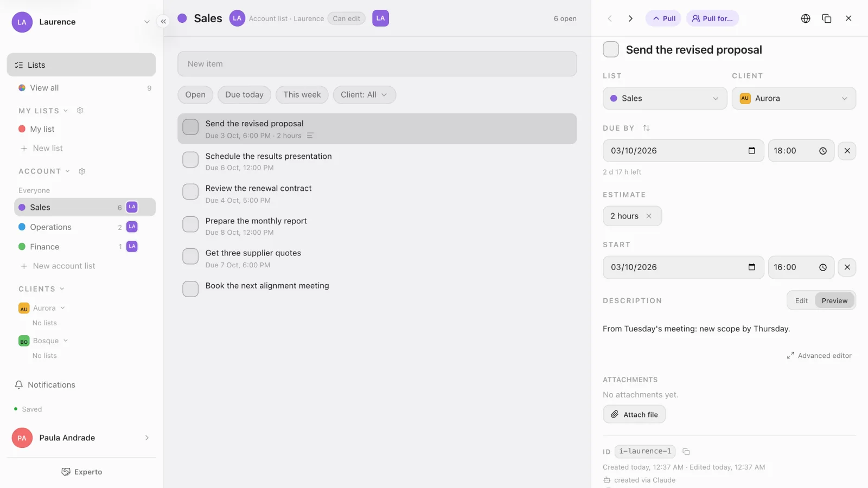Switch description to Preview tab
This screenshot has height=488, width=868.
click(834, 301)
